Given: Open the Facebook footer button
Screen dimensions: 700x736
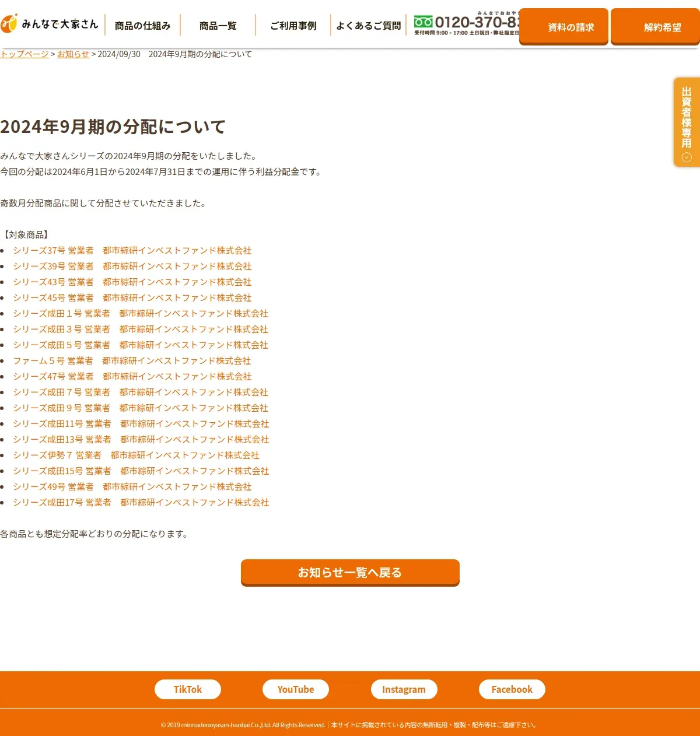Looking at the screenshot, I should [x=512, y=689].
